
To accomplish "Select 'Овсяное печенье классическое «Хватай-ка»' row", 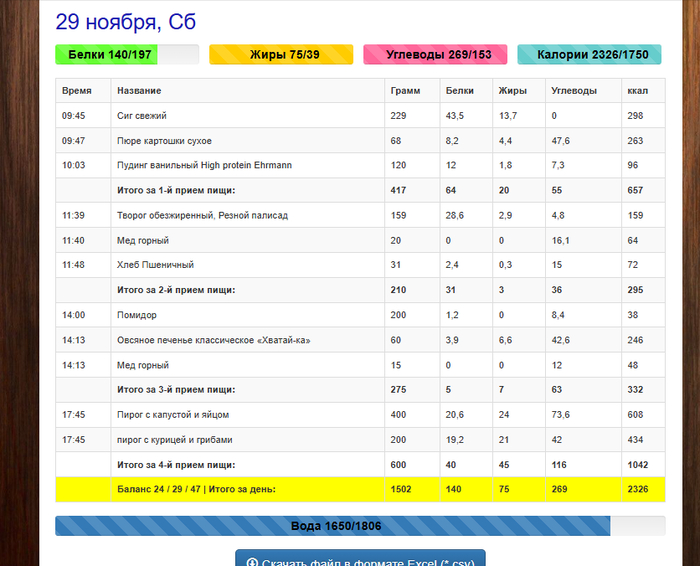I will pos(214,340).
